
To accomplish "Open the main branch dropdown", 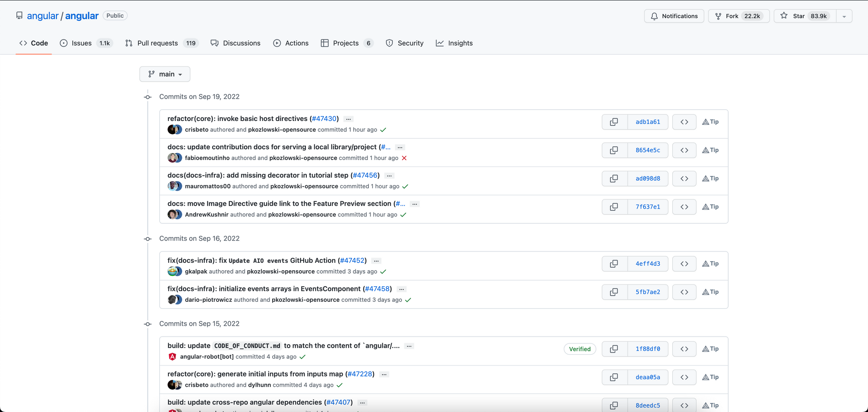I will point(165,74).
